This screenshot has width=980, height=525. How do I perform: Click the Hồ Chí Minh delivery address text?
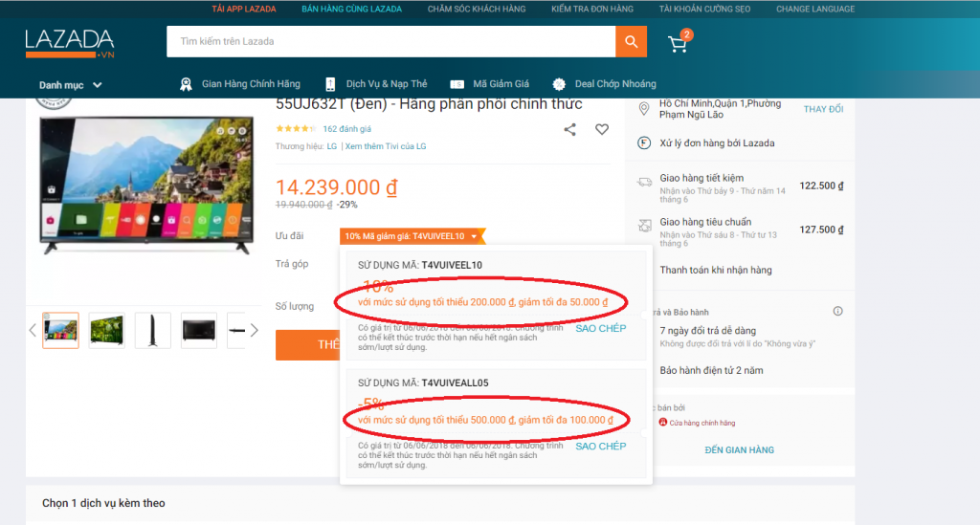pos(720,109)
